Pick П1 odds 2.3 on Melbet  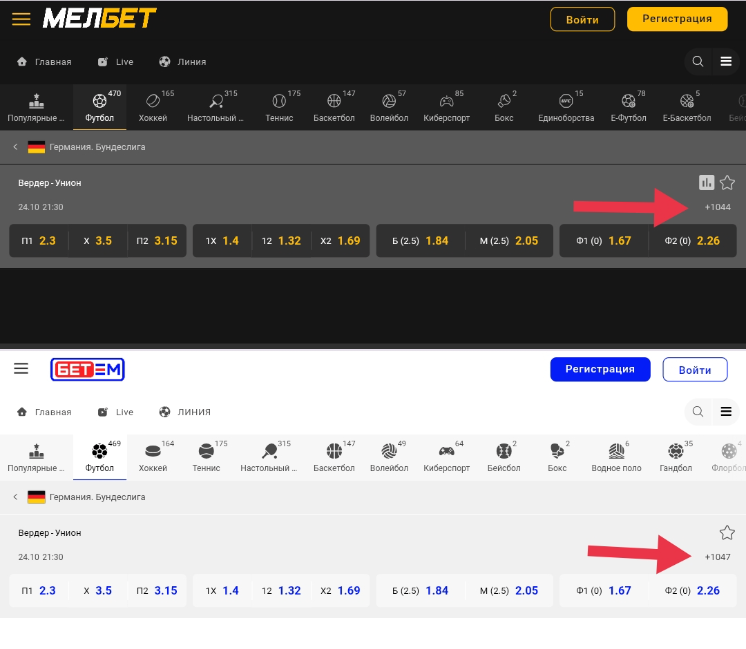coord(39,241)
